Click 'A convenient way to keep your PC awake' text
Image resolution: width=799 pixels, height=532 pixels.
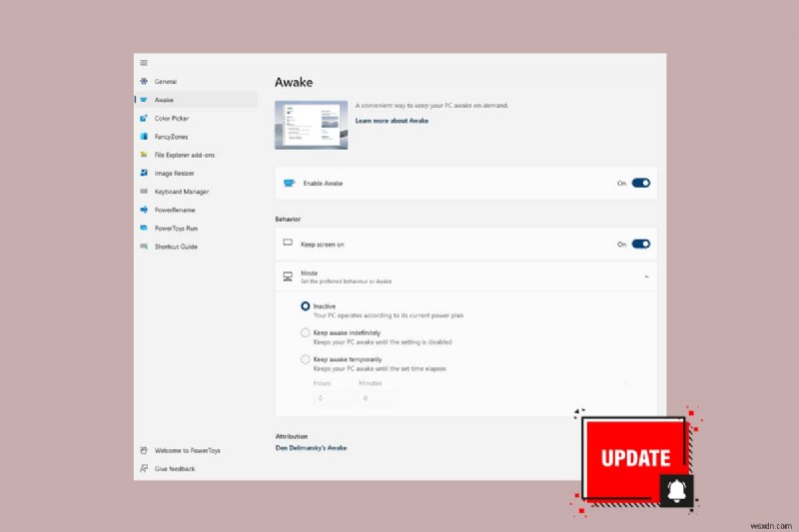[x=431, y=106]
